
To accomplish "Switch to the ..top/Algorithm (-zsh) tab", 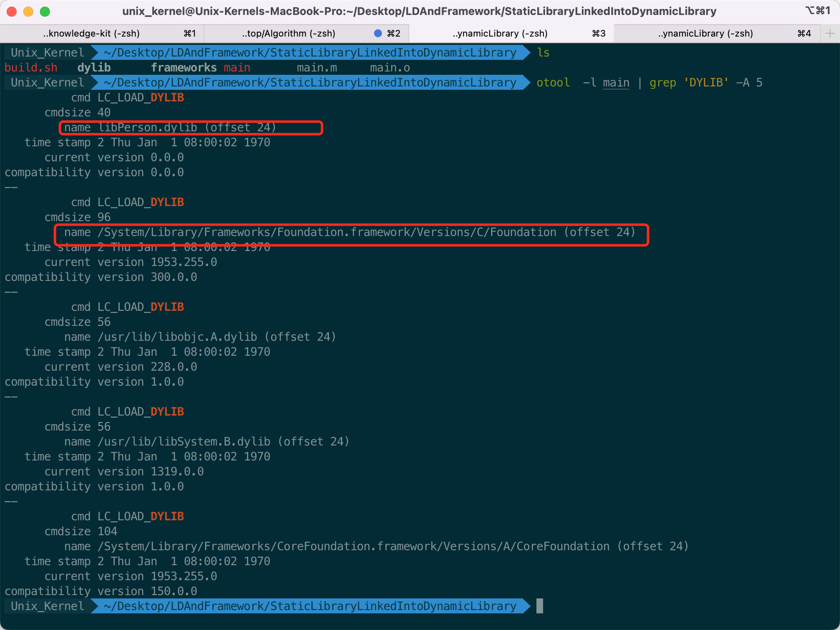I will tap(306, 33).
